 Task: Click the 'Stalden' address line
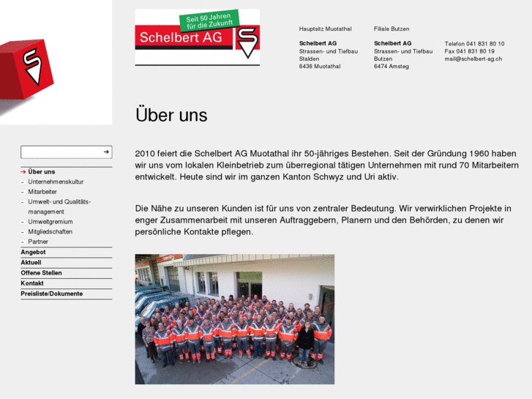tap(309, 59)
